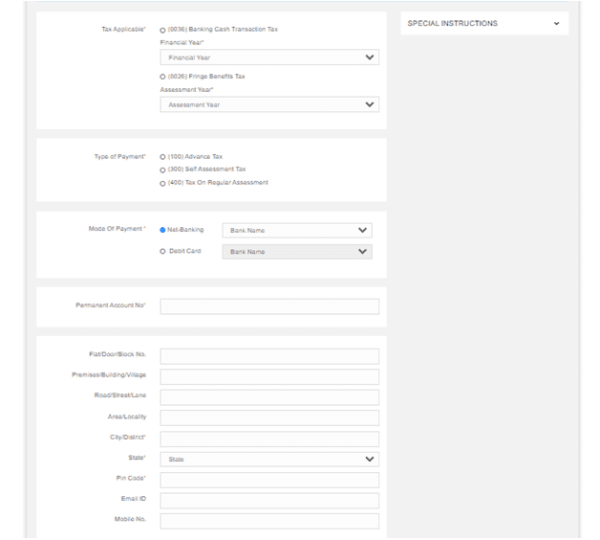Click the Flat/Door/Block No. field

tap(269, 356)
